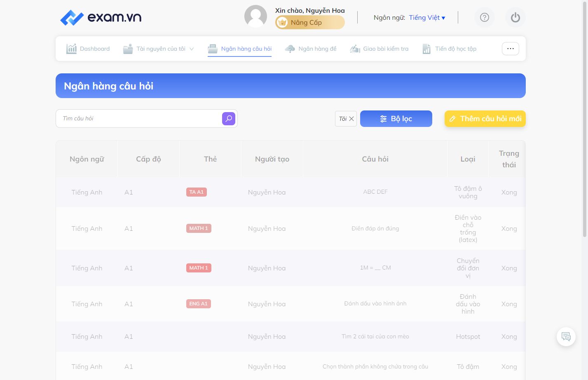Switch to the Ngân hàng đề tab
This screenshot has width=588, height=380.
pos(311,49)
